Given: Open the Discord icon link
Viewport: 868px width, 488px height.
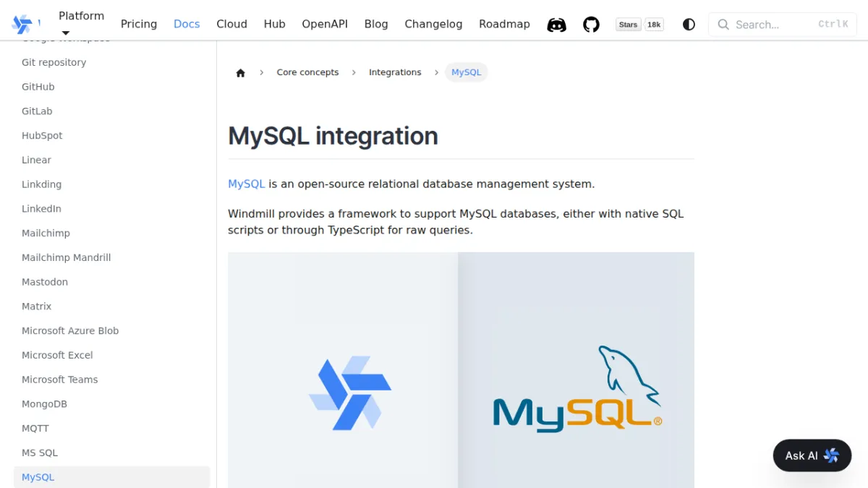Looking at the screenshot, I should [556, 25].
